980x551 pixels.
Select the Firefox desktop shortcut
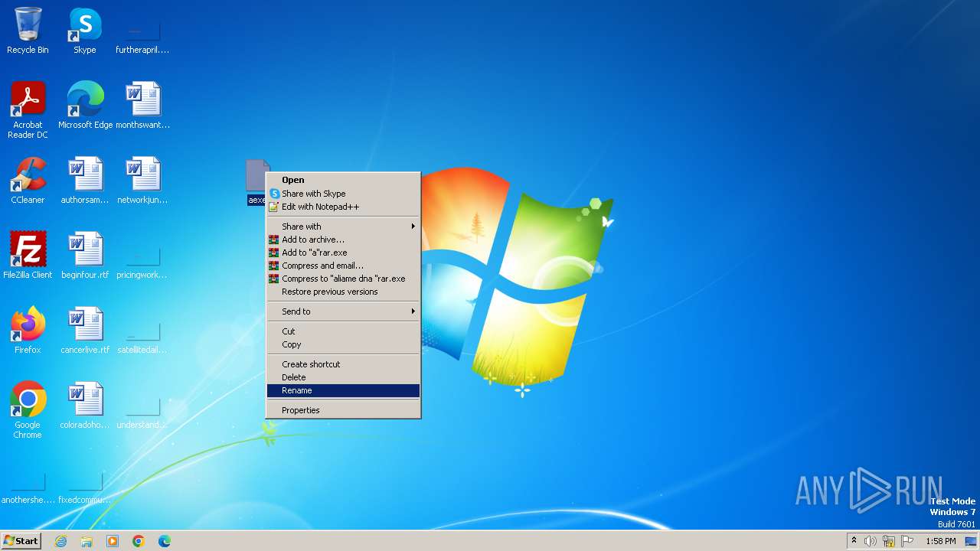tap(28, 331)
